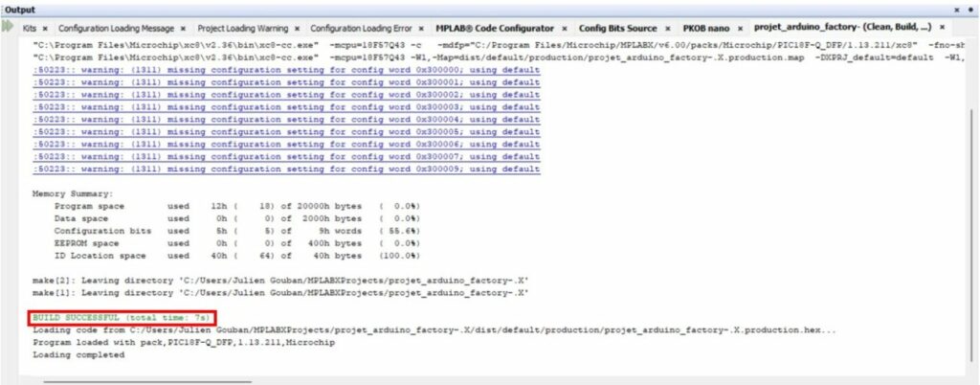Close the Configuration Loading Error tab
This screenshot has width=980, height=385.
[421, 29]
